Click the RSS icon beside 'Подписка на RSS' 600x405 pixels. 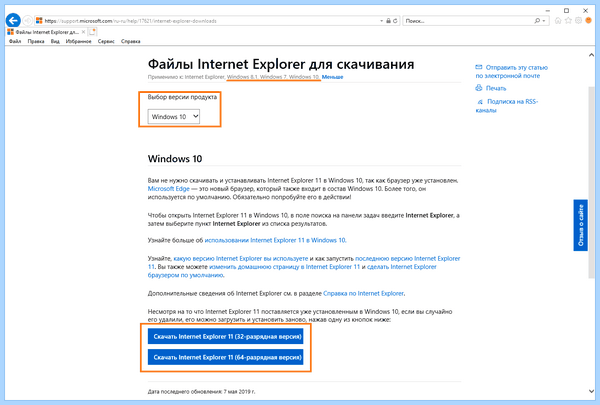(480, 102)
